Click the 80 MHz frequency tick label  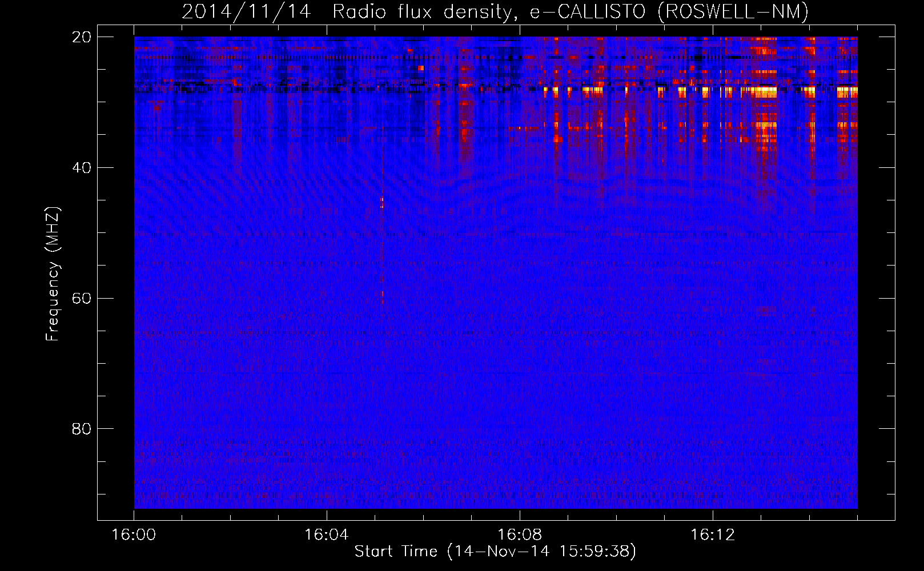82,429
